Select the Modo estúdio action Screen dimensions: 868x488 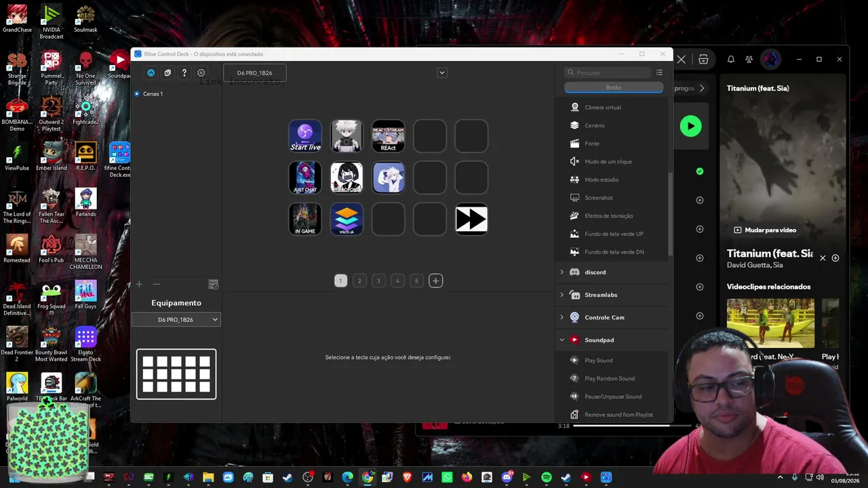(612, 180)
